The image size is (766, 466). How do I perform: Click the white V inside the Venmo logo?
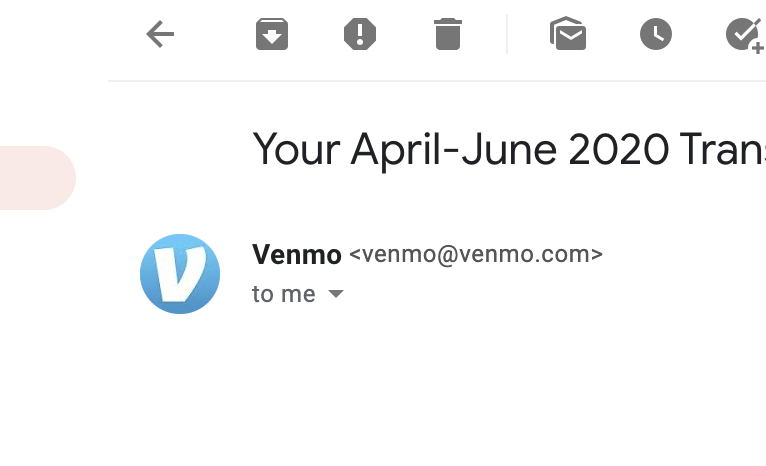pyautogui.click(x=180, y=274)
